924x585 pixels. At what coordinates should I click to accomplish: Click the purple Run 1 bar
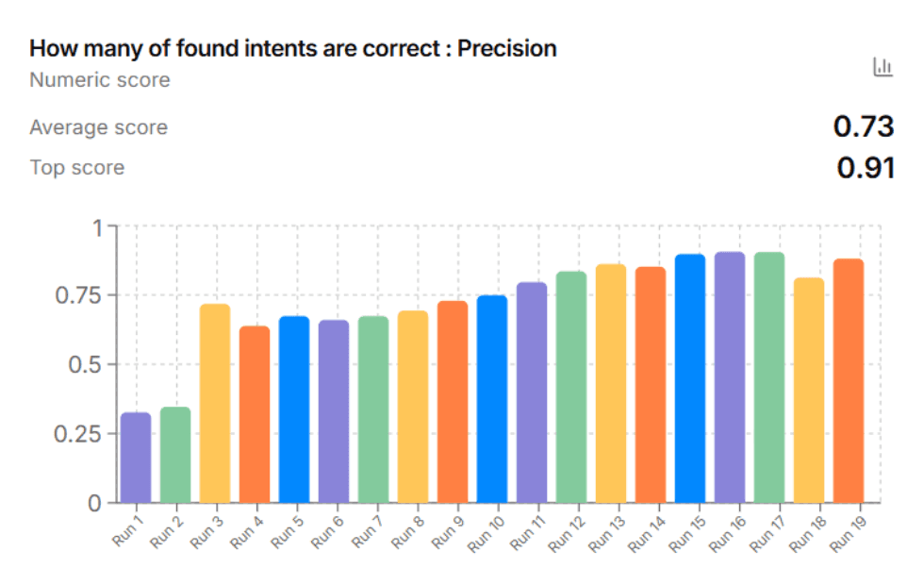click(136, 458)
